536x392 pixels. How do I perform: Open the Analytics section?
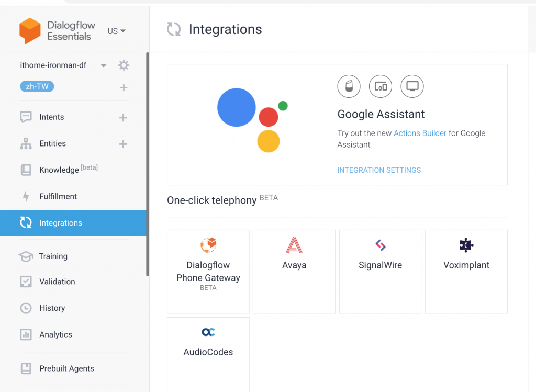[55, 334]
